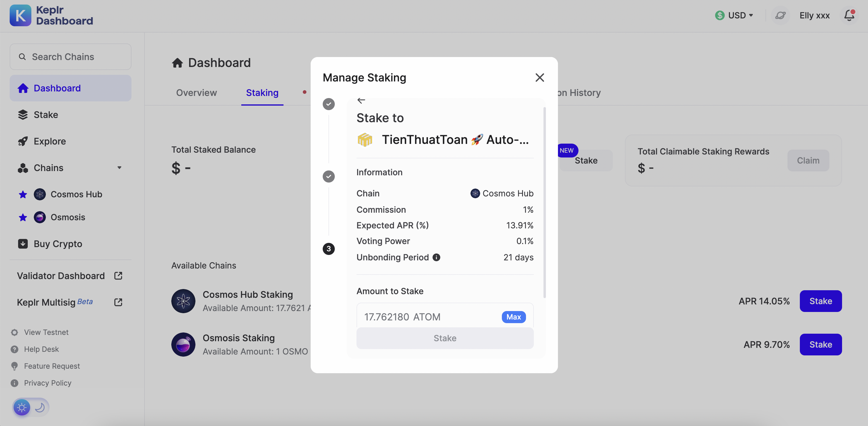Click Stake button for Cosmos Hub Staking
This screenshot has width=868, height=426.
click(x=821, y=301)
